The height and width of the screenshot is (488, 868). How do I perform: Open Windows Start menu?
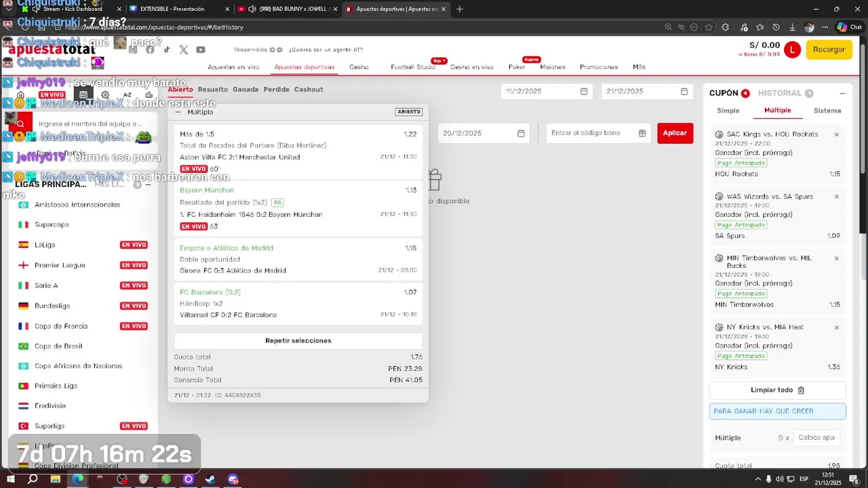point(11,479)
